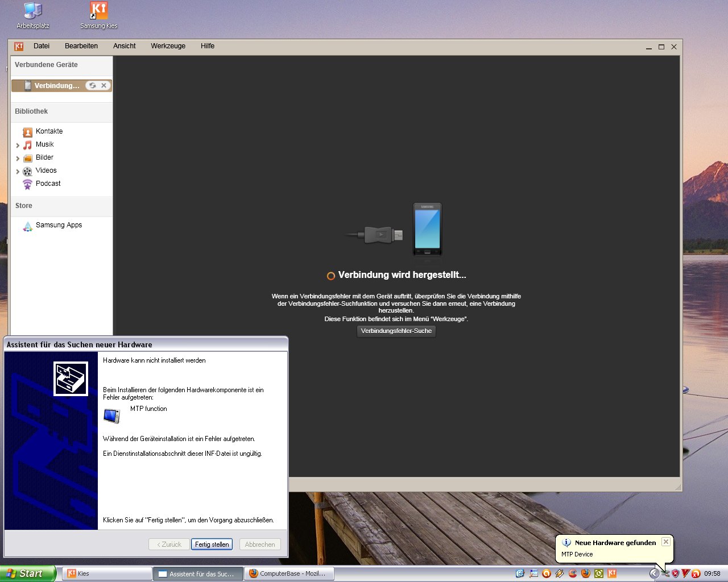The height and width of the screenshot is (582, 728).
Task: Click the system clock 09:58
Action: 712,573
